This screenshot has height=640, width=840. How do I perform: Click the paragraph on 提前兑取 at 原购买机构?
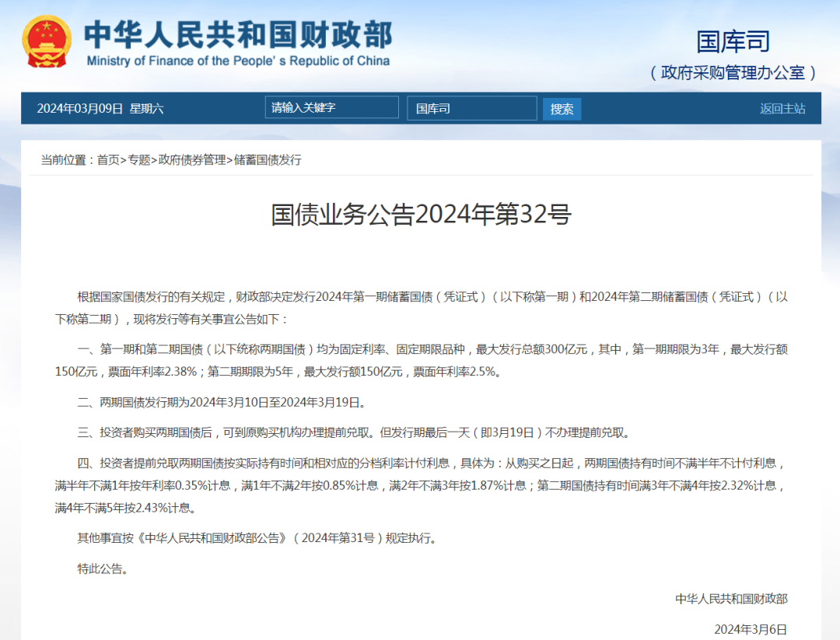pos(353,432)
